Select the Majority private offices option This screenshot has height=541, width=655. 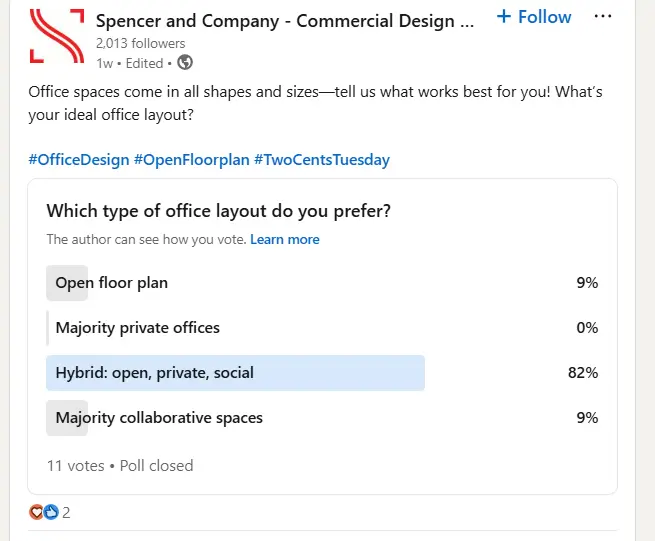coord(137,328)
